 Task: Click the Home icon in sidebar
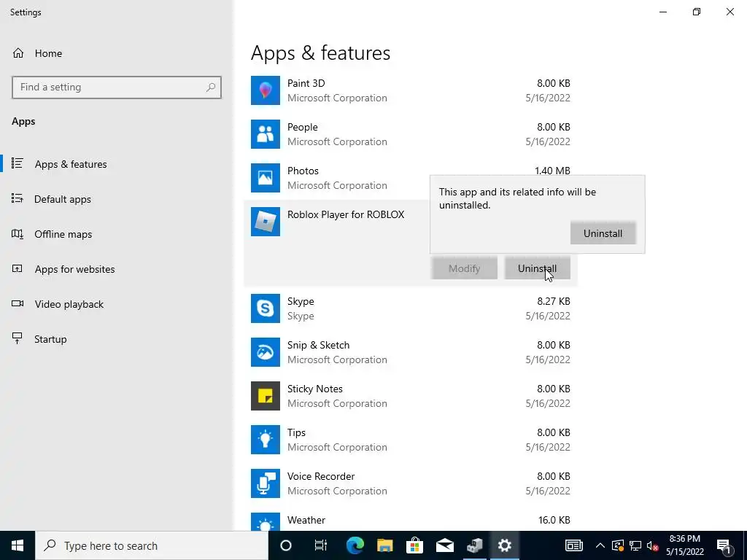(18, 53)
